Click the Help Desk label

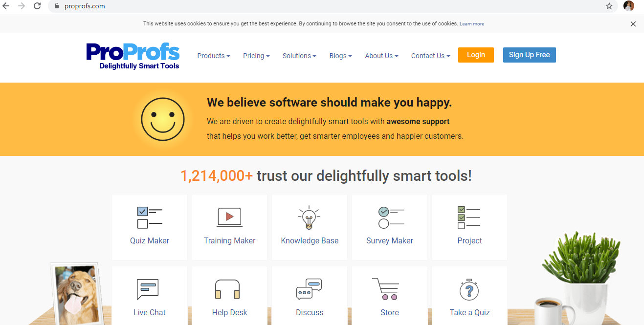tap(230, 312)
